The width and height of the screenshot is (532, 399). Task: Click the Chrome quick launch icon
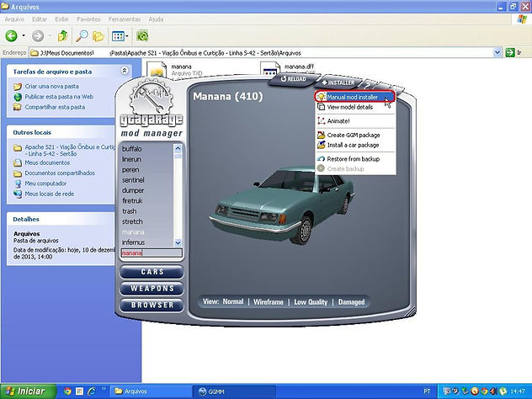coord(67,391)
